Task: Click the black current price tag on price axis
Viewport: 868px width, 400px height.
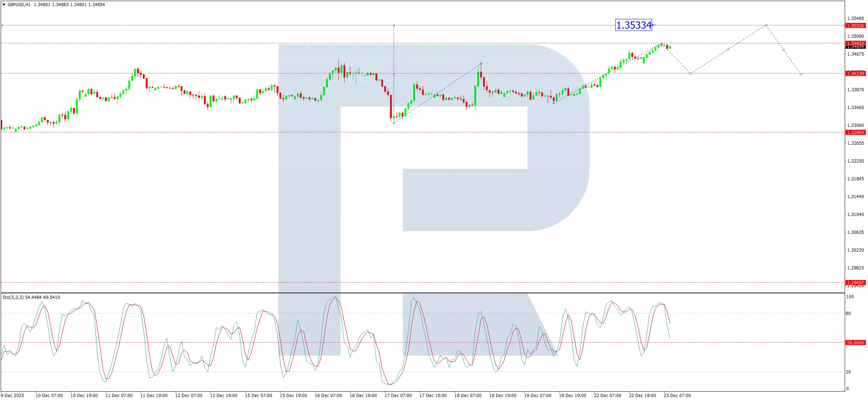Action: pyautogui.click(x=855, y=47)
